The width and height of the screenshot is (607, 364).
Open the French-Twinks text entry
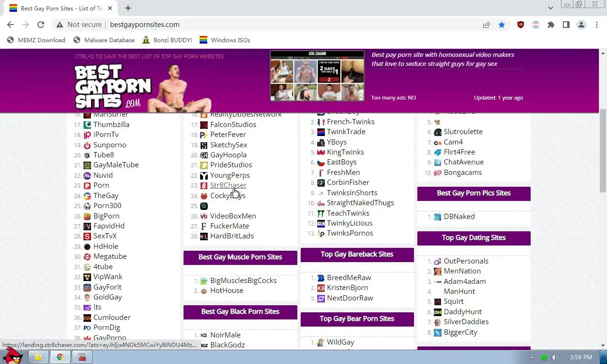pos(350,122)
